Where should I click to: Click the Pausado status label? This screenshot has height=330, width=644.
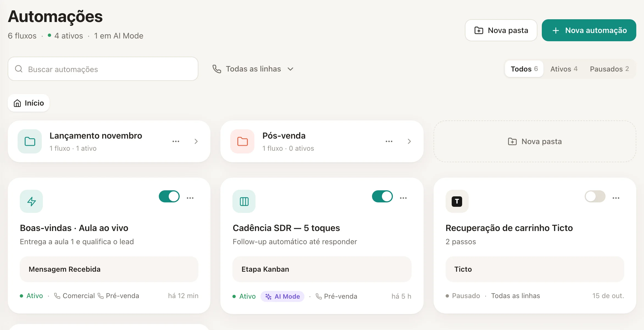point(466,296)
